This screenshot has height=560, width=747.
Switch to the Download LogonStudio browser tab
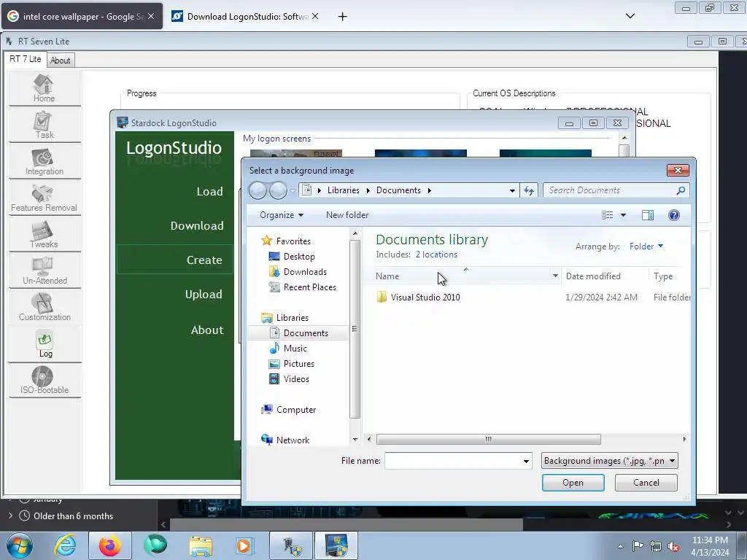point(244,16)
